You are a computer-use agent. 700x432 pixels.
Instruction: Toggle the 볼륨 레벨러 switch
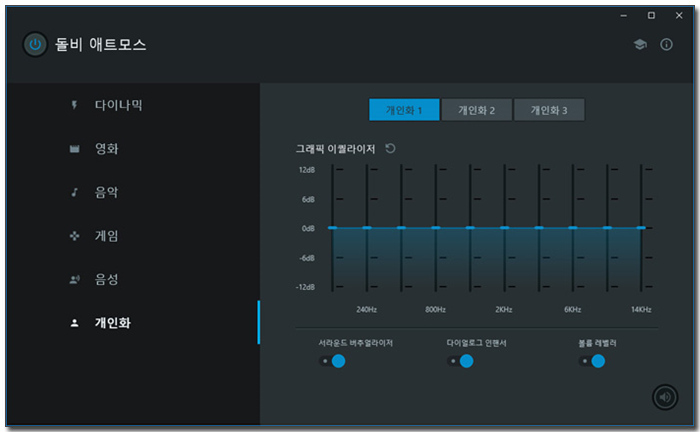click(x=592, y=361)
